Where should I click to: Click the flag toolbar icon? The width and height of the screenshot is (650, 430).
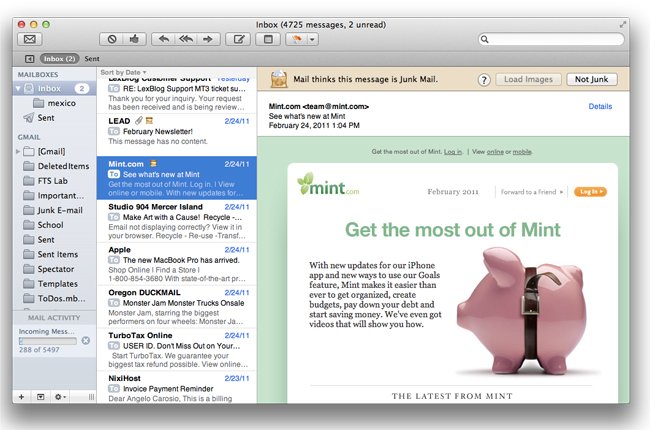pos(297,39)
